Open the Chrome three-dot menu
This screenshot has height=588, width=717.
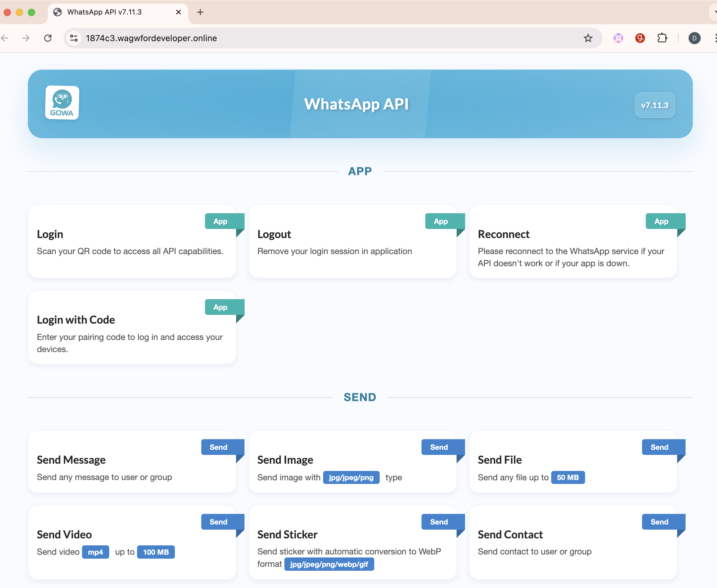[x=715, y=38]
